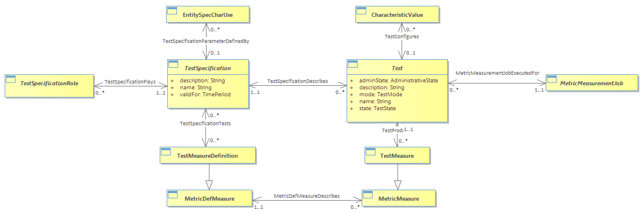Select the TestSpecificationRole class icon
Viewport: 644px width, 214px height.
click(x=11, y=79)
